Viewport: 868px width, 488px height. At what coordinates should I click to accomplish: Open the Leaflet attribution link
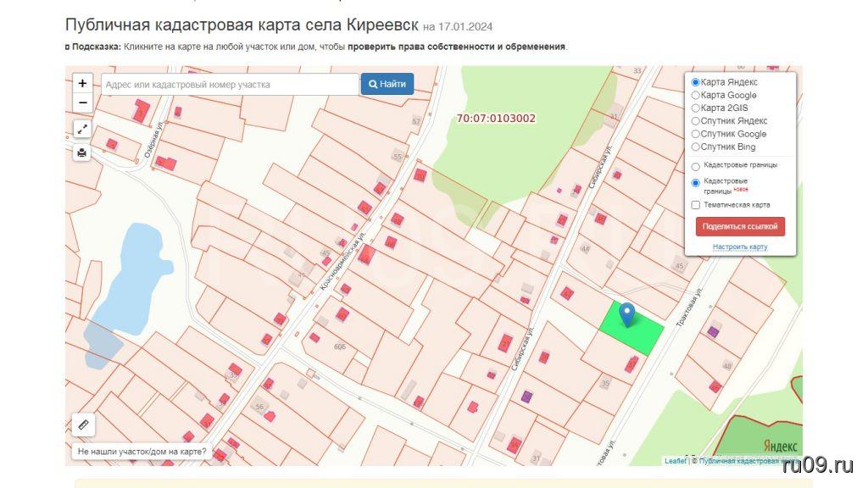[675, 461]
